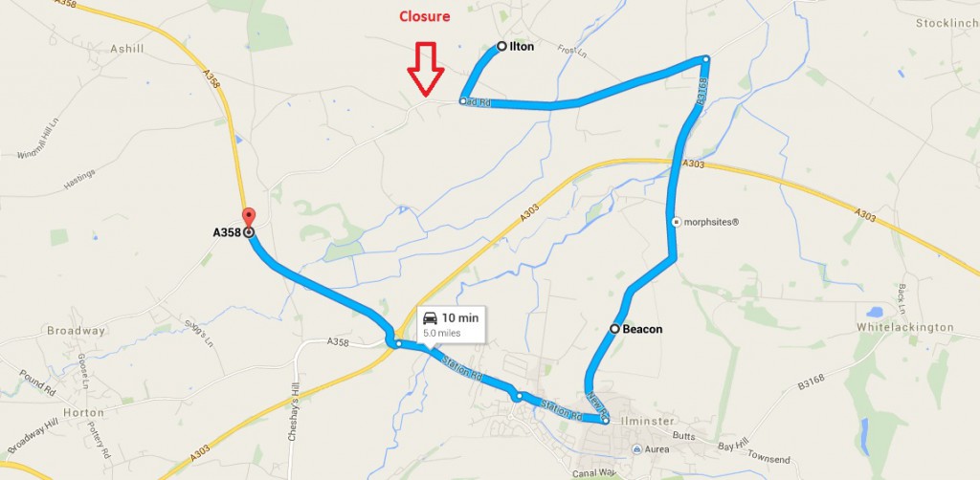Open the 10 min route info box
This screenshot has width=980, height=480.
452,324
